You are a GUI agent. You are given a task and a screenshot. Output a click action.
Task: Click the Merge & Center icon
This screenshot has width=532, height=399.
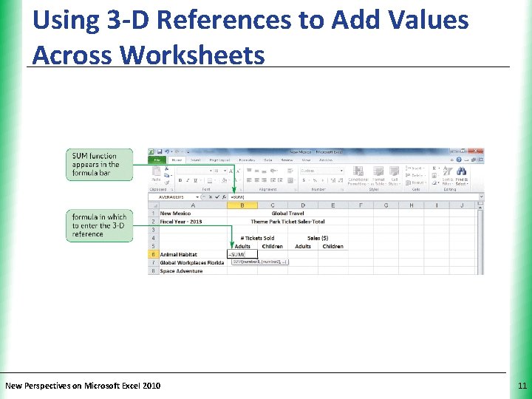pos(290,180)
